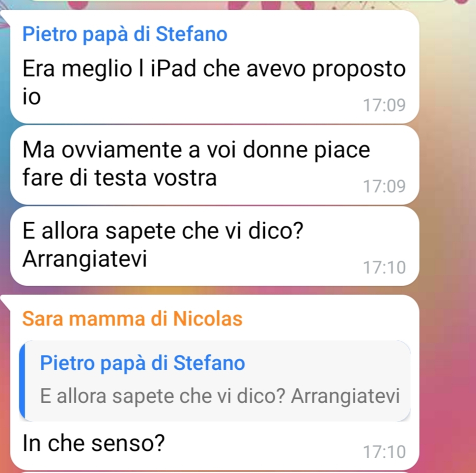
Task: Open Pietro papà di Stefano's profile from top bubble
Action: pyautogui.click(x=125, y=34)
